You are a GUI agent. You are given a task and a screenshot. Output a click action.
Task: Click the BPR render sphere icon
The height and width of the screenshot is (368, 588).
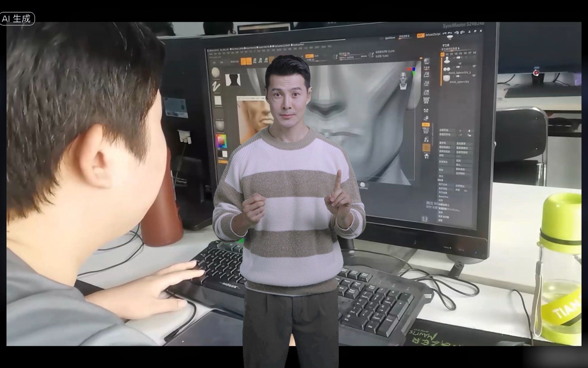[426, 61]
